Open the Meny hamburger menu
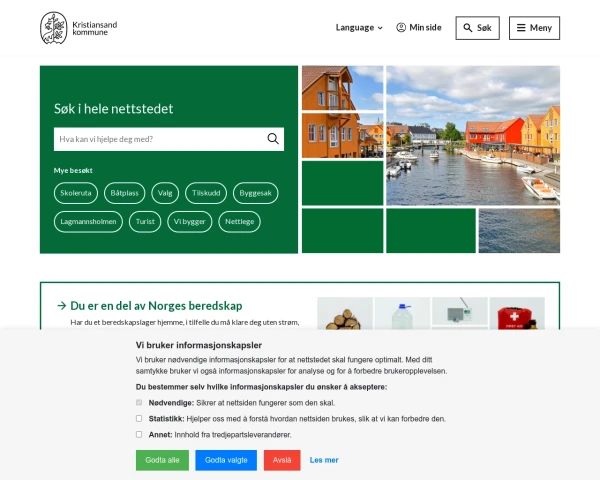 click(x=534, y=28)
